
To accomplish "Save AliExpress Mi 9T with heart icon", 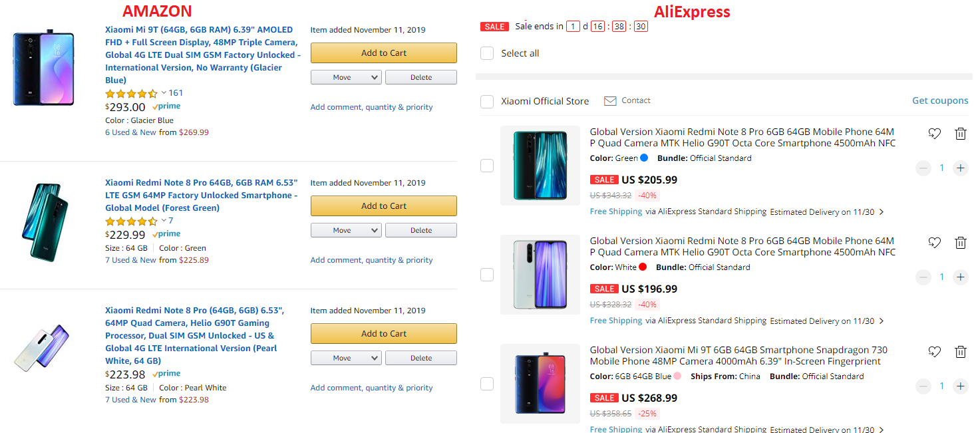I will 935,352.
